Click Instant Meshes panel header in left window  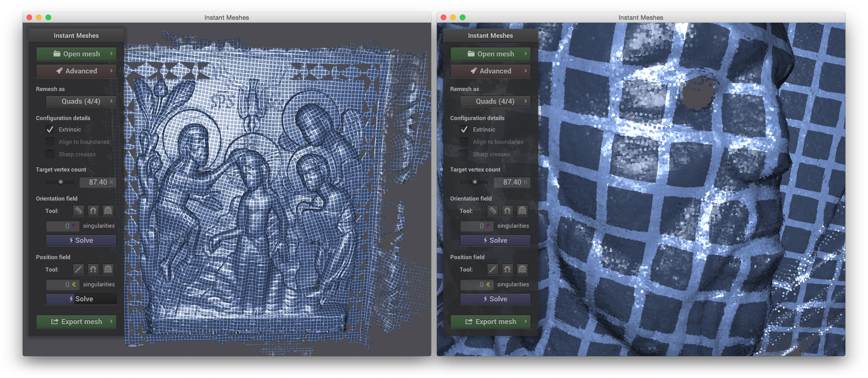76,36
